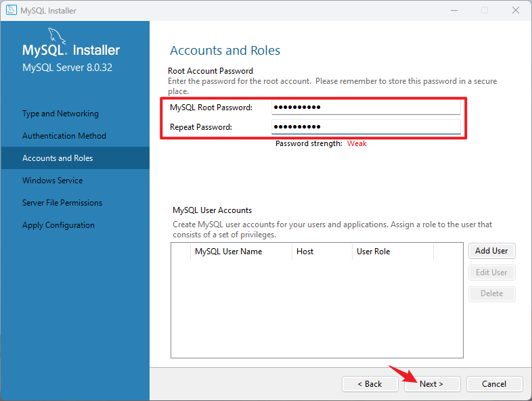Focus the MySQL Root Password field
Viewport: 532px width, 401px height.
(365, 108)
